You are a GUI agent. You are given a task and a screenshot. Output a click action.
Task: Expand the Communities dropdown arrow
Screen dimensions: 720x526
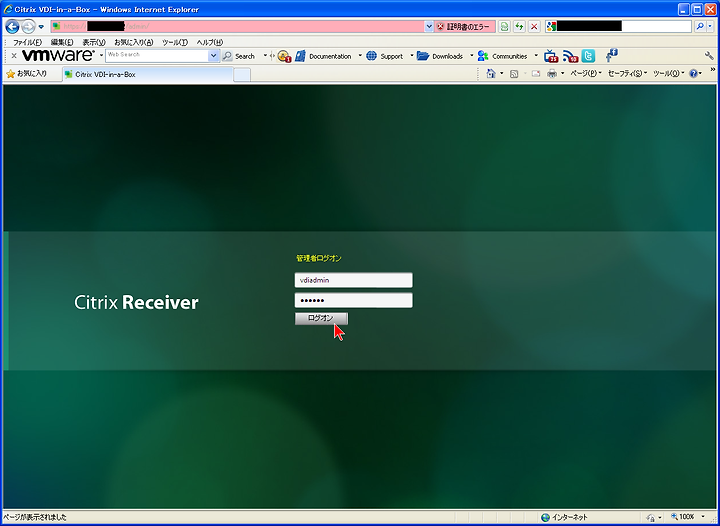click(535, 56)
